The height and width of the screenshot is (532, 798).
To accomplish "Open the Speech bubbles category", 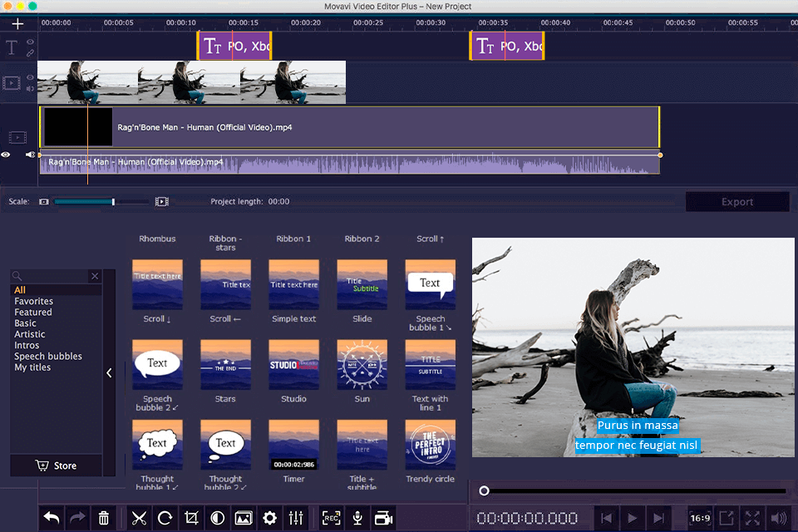I will [48, 357].
